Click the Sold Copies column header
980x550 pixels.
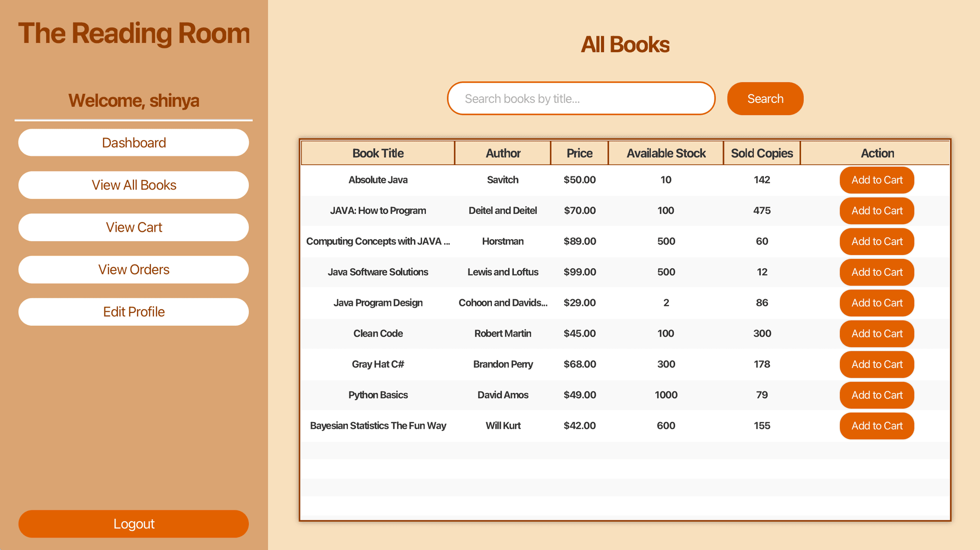pyautogui.click(x=761, y=153)
